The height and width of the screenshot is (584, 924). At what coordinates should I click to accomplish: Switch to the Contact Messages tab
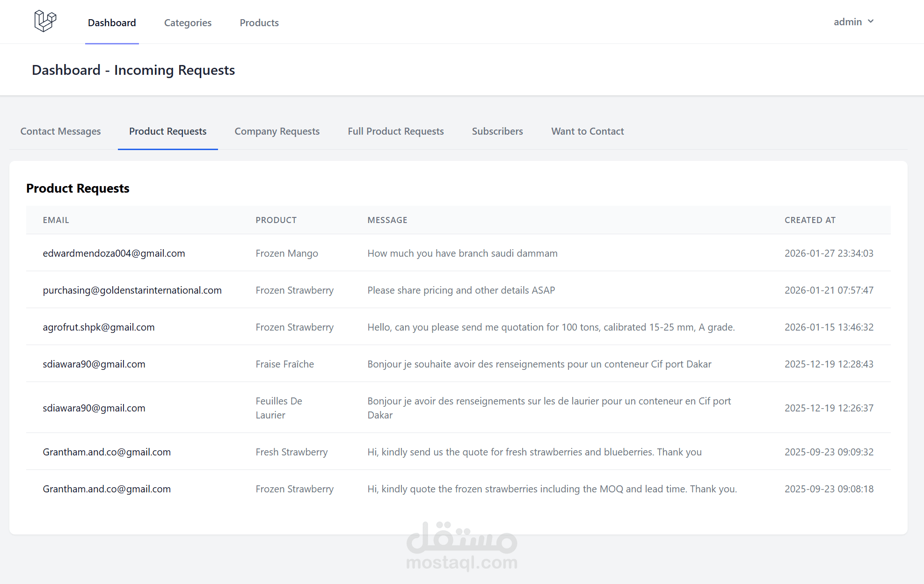click(x=60, y=131)
